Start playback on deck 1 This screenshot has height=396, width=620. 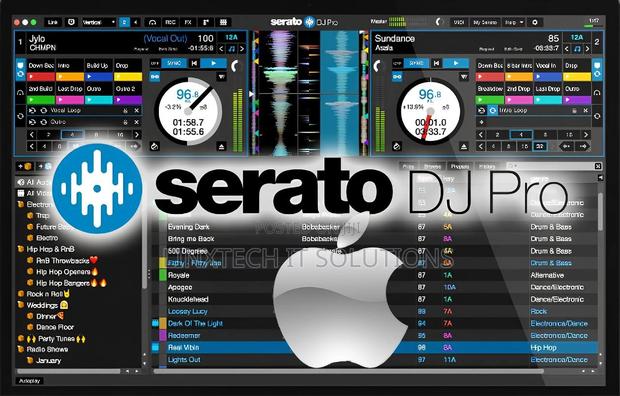214,63
